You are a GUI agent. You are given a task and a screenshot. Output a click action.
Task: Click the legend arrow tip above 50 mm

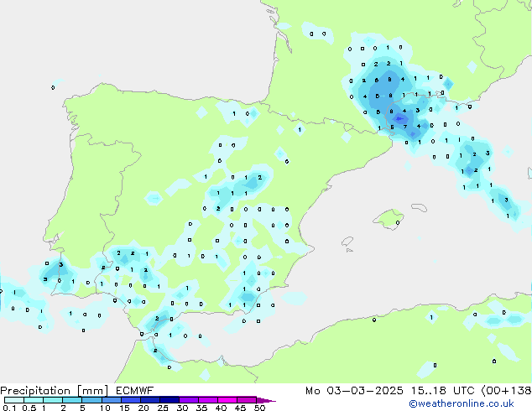tap(266, 400)
